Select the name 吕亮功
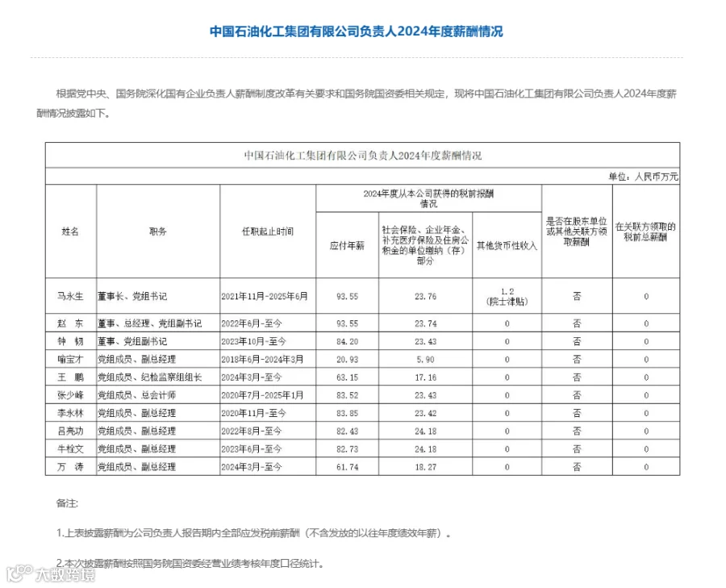 tap(70, 432)
